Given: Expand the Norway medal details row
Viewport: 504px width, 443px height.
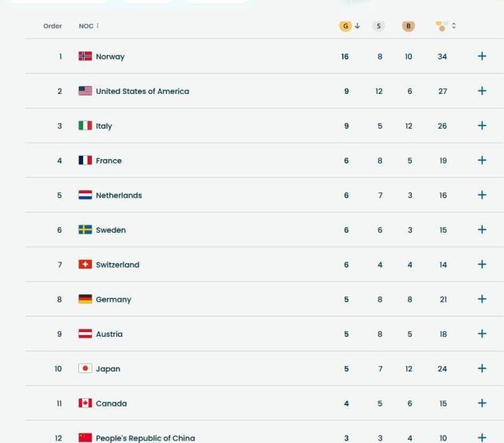Looking at the screenshot, I should (x=482, y=57).
